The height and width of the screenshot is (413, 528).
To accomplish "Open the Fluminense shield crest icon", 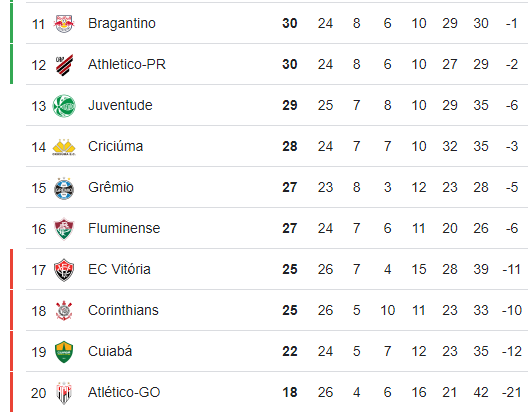I will 64,229.
